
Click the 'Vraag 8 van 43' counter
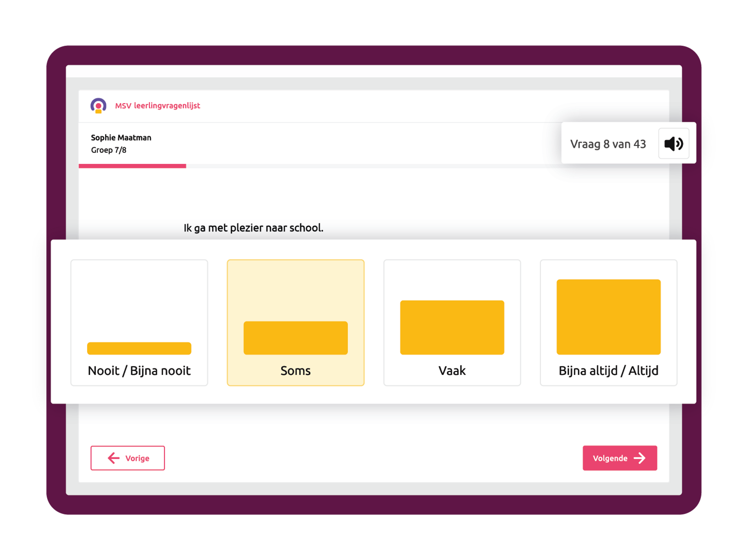click(608, 144)
